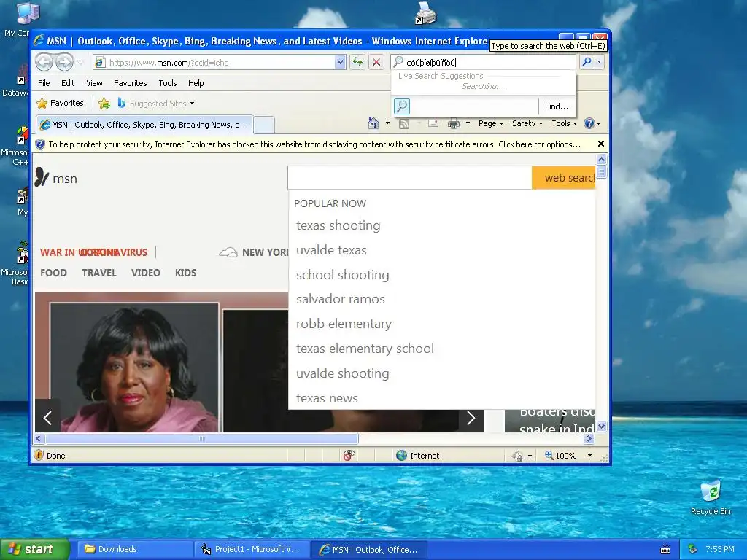Open the Safety command bar menu
Viewport: 747px width, 560px height.
527,123
